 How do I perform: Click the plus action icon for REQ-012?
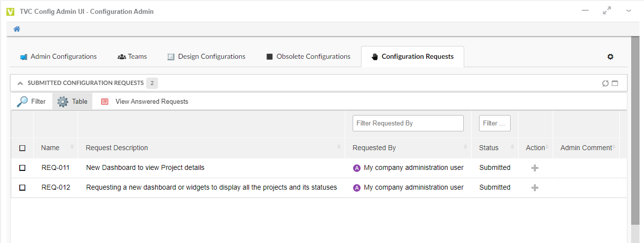coord(534,188)
